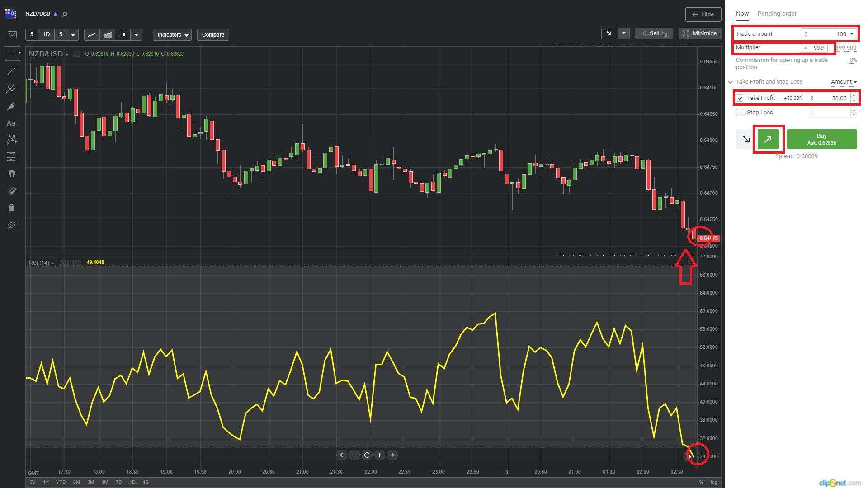Select the brush drawing tool
The height and width of the screenshot is (488, 868).
(11, 106)
